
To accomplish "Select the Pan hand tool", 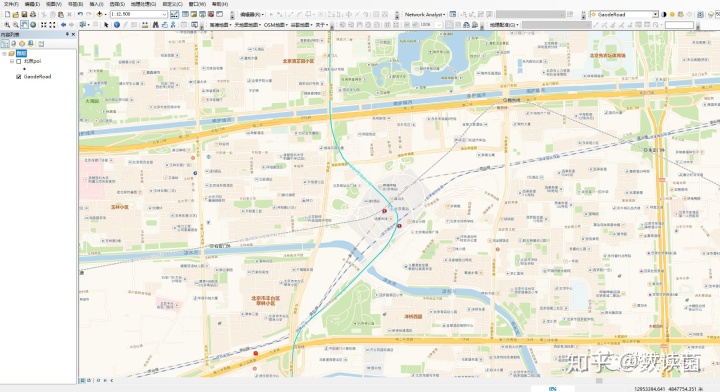I will (x=24, y=24).
